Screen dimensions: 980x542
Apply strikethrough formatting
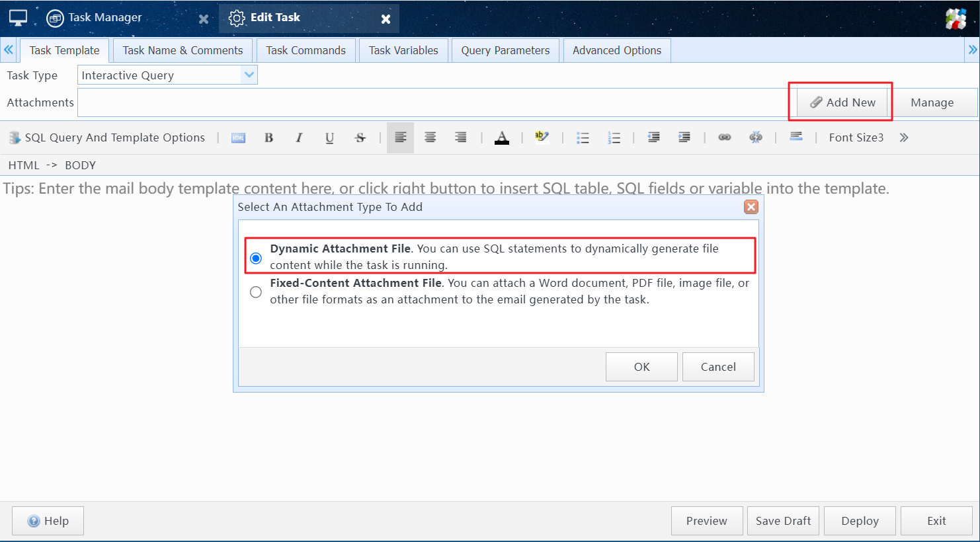360,137
